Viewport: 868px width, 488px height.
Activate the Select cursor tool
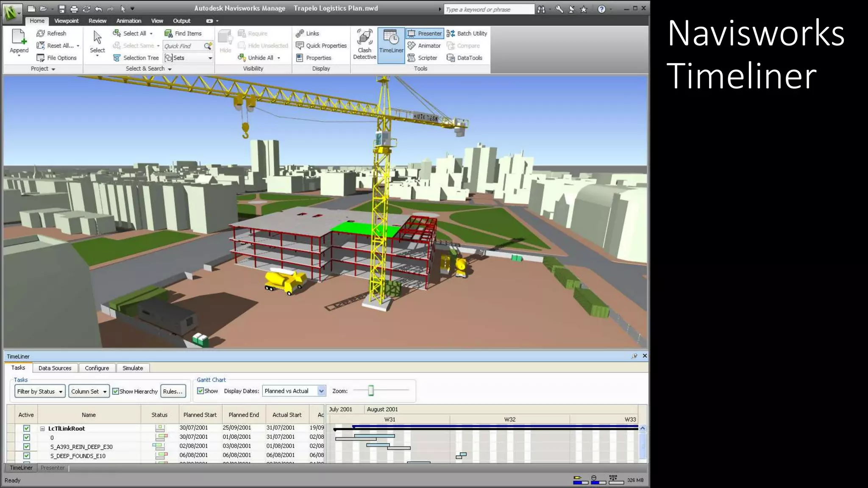click(x=97, y=42)
